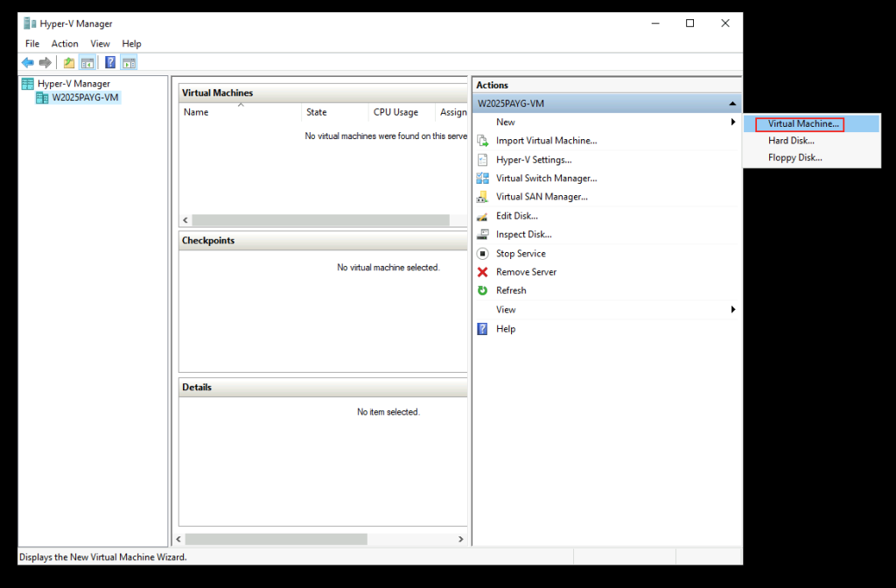Screen dimensions: 896x588
Task: Expand the New submenu arrow
Action: (x=733, y=122)
